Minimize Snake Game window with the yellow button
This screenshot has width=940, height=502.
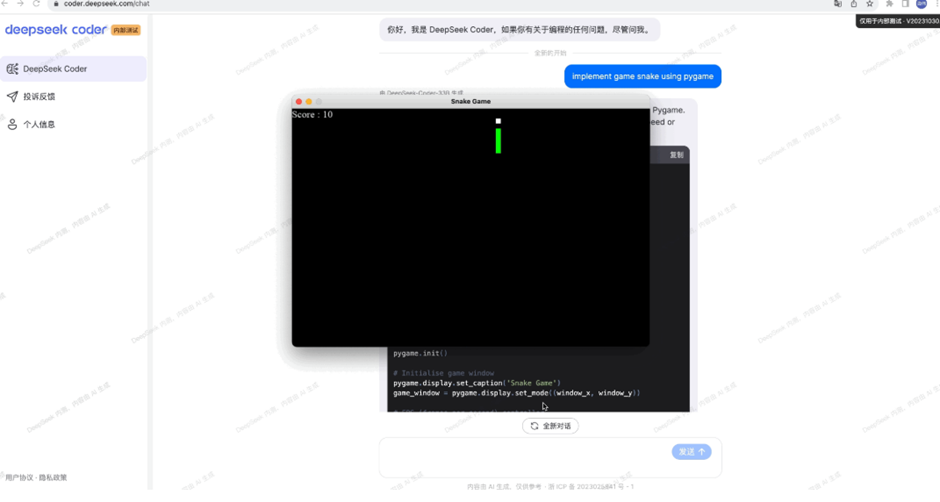point(309,101)
